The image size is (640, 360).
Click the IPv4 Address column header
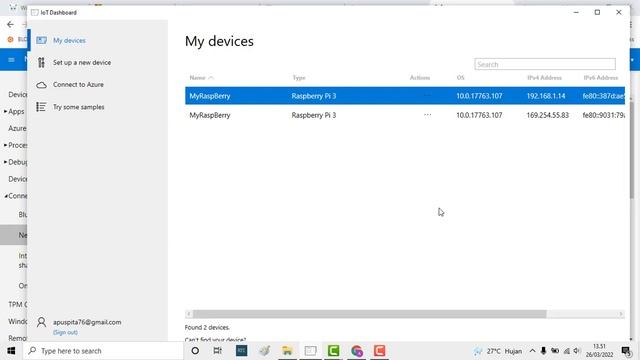click(x=544, y=78)
